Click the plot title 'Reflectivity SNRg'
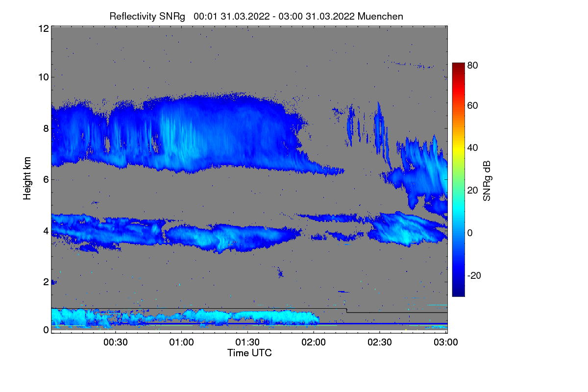 [147, 16]
